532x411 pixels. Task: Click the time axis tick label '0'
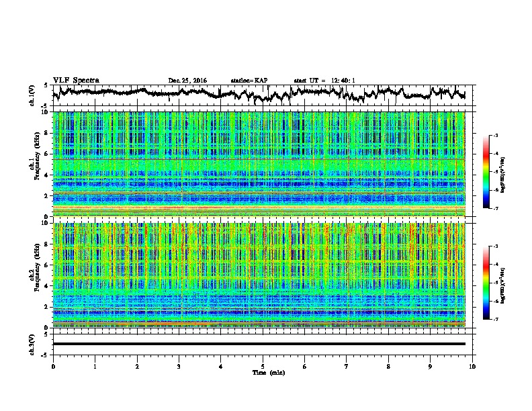(x=53, y=367)
